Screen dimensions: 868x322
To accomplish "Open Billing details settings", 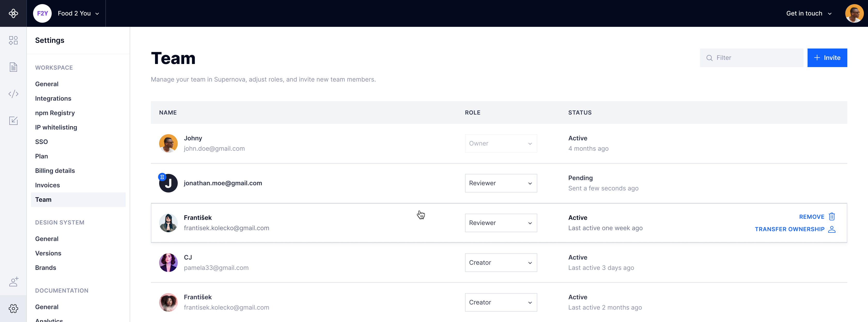I will 55,171.
